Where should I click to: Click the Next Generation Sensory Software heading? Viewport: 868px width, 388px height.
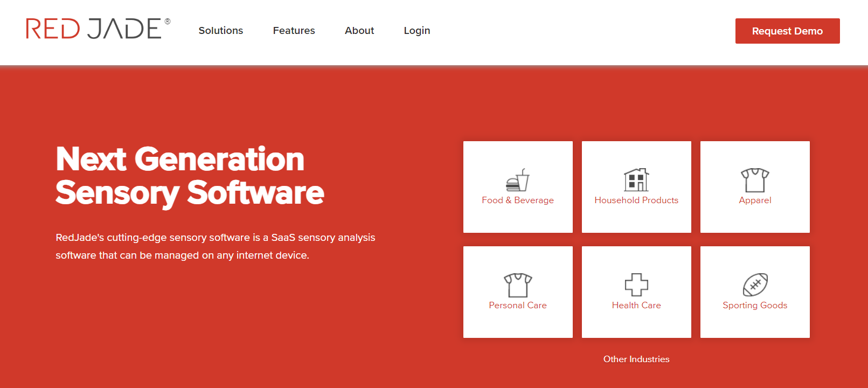190,176
